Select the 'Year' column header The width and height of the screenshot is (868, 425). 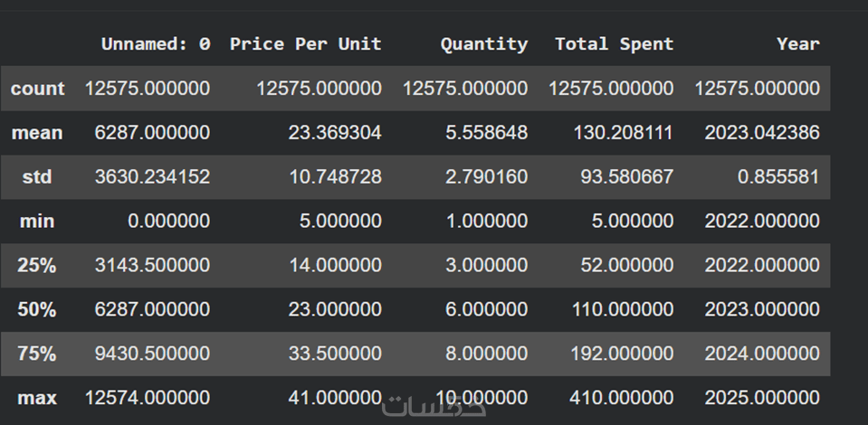click(x=797, y=43)
